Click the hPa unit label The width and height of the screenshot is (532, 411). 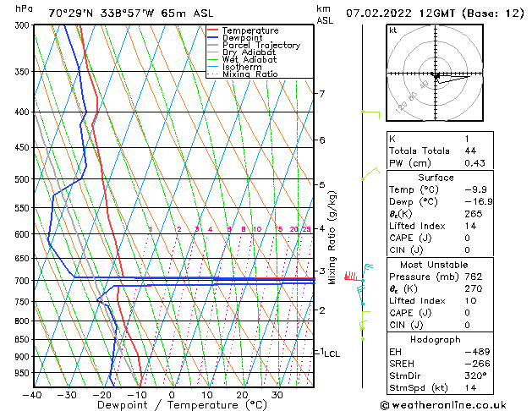(24, 9)
